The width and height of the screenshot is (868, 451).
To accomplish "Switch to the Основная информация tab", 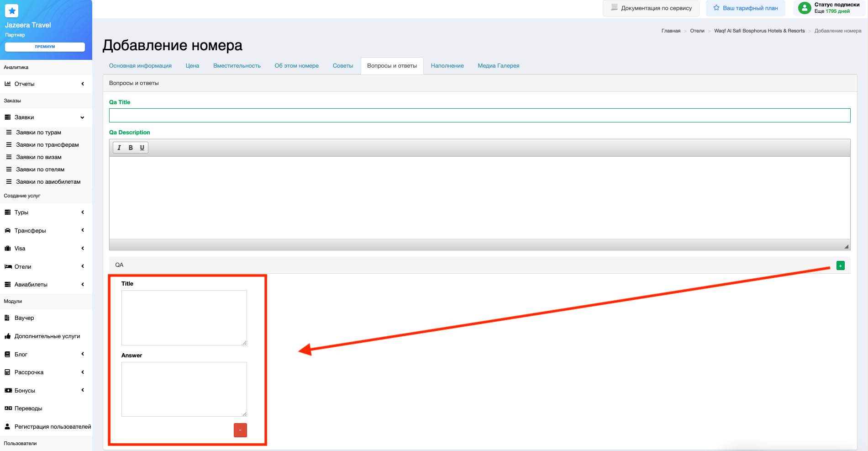I will (140, 66).
